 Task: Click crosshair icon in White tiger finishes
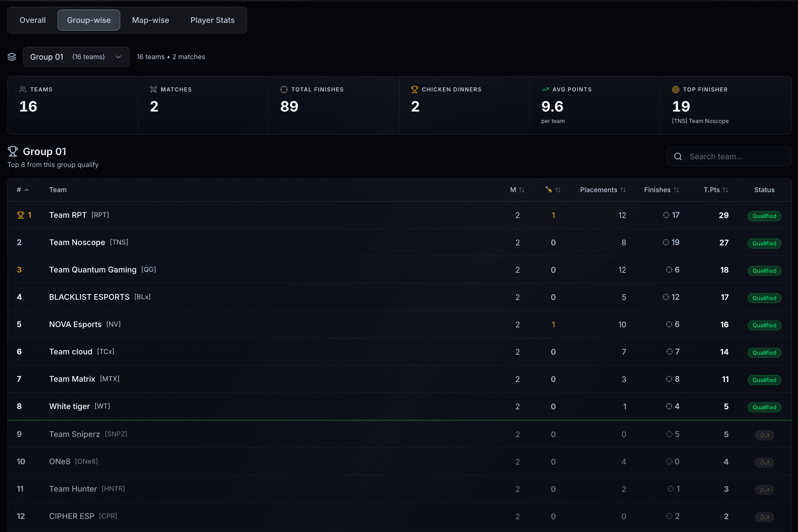click(669, 406)
